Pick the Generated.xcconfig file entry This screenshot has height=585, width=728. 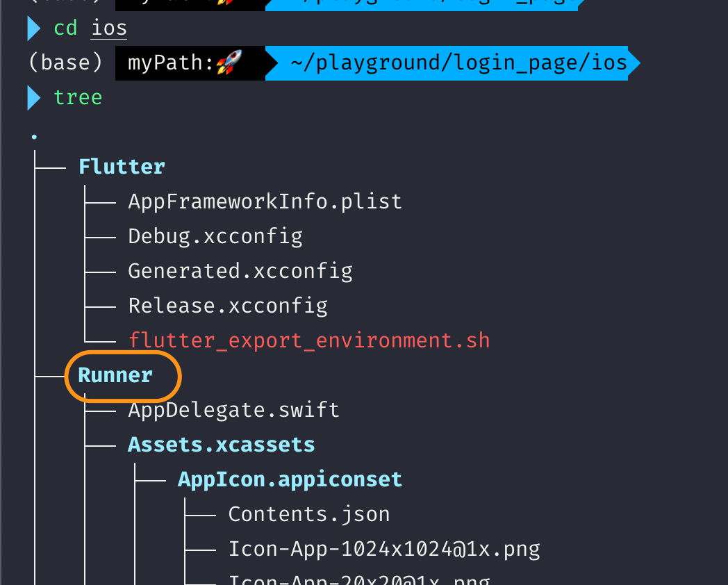[x=240, y=271]
